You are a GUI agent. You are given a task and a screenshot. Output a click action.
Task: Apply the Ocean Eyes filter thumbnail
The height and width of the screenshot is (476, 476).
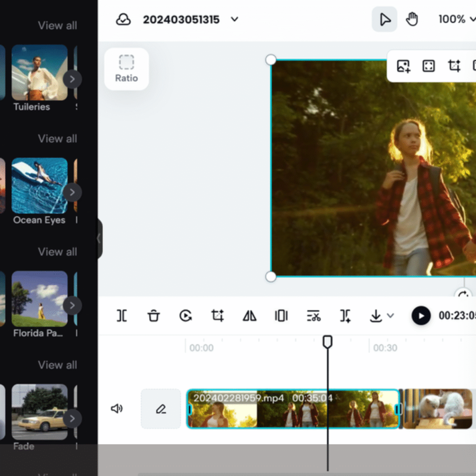click(40, 186)
